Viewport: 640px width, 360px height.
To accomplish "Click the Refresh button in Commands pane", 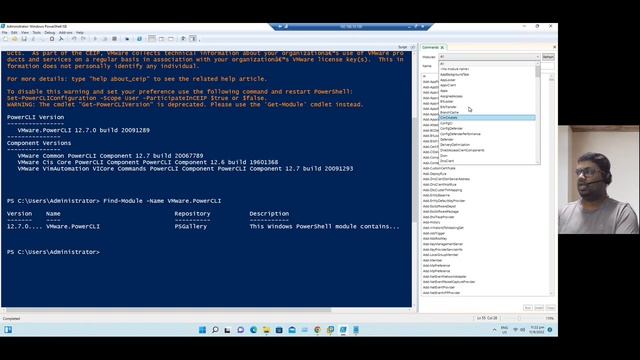I will coord(548,57).
